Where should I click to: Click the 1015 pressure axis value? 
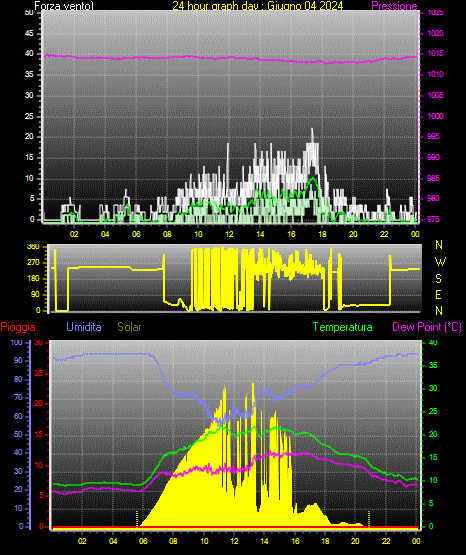pyautogui.click(x=435, y=53)
